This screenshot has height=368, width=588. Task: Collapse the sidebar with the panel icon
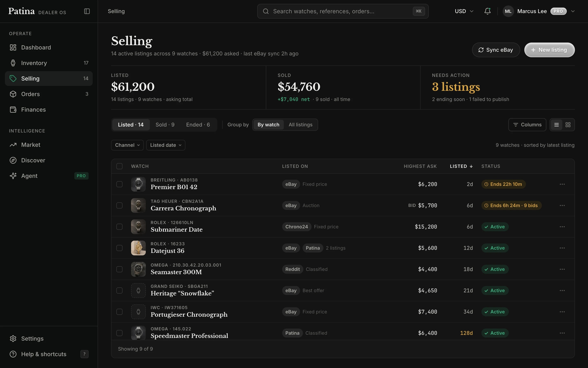tap(87, 11)
